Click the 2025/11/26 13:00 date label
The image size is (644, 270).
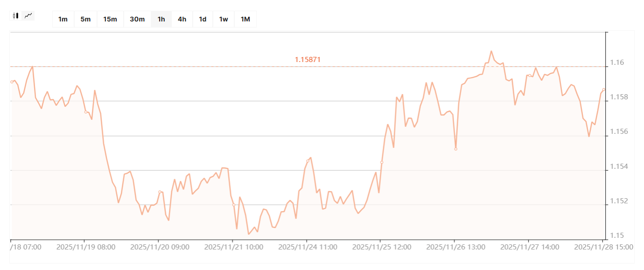455,247
